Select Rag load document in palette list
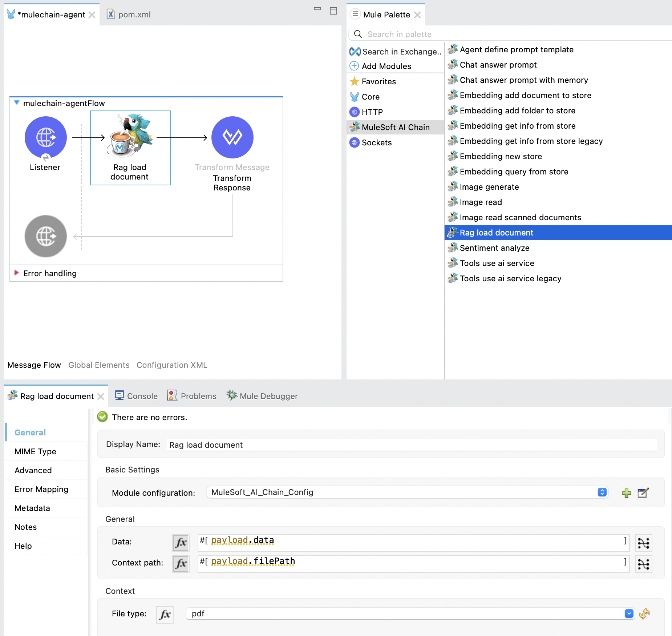 558,233
